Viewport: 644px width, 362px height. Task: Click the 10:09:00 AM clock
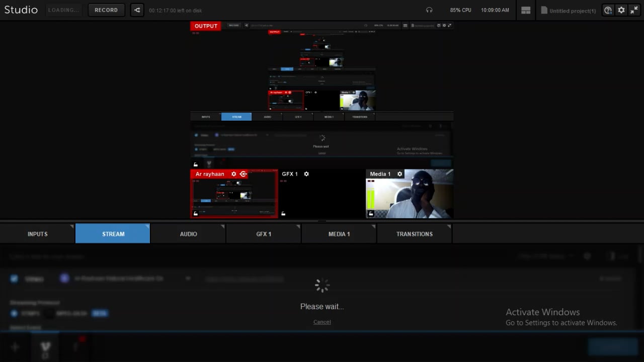[495, 10]
